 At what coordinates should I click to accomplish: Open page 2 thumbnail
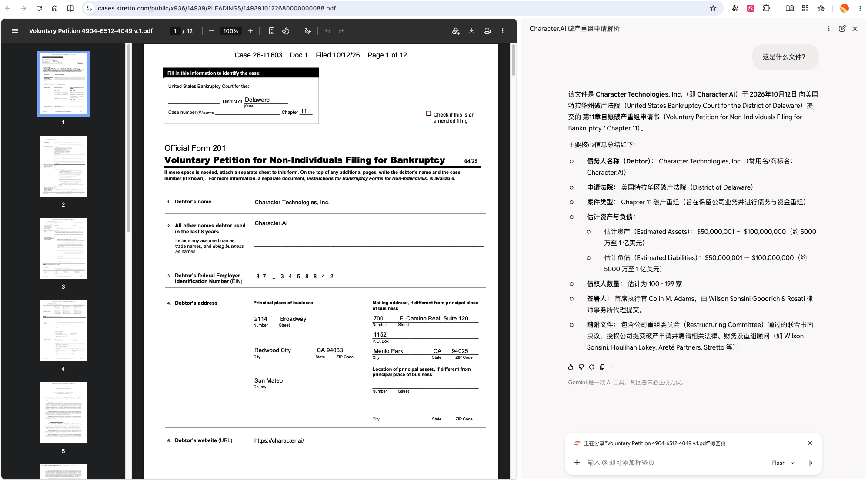tap(63, 166)
